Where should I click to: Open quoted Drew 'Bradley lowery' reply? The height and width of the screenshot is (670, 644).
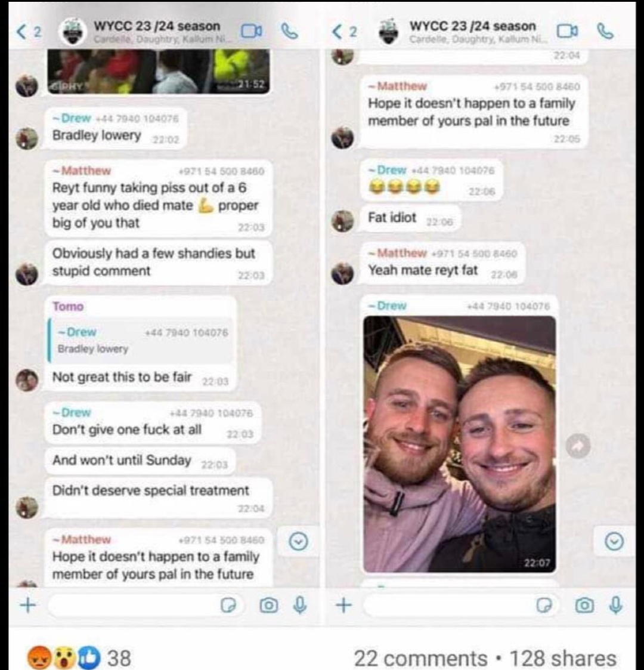[x=141, y=341]
